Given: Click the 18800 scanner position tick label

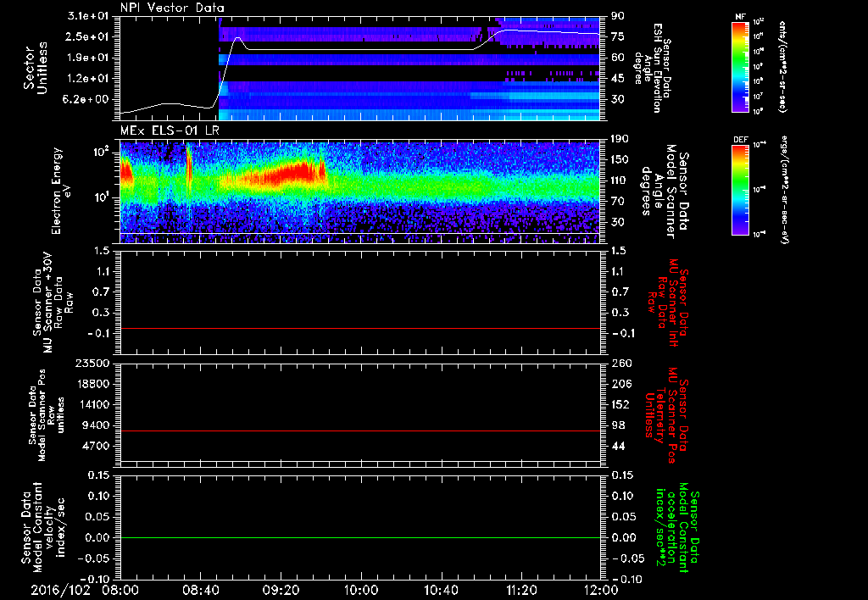Looking at the screenshot, I should (x=92, y=384).
